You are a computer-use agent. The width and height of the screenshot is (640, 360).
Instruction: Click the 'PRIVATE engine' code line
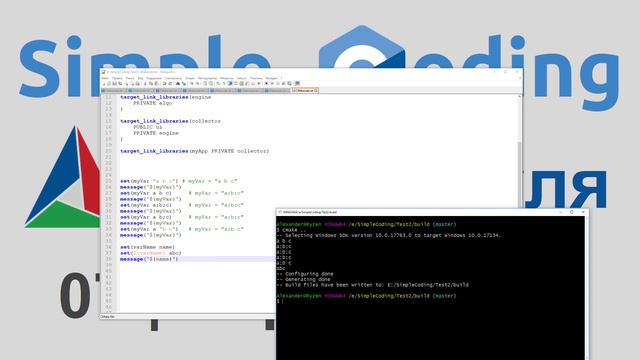156,133
